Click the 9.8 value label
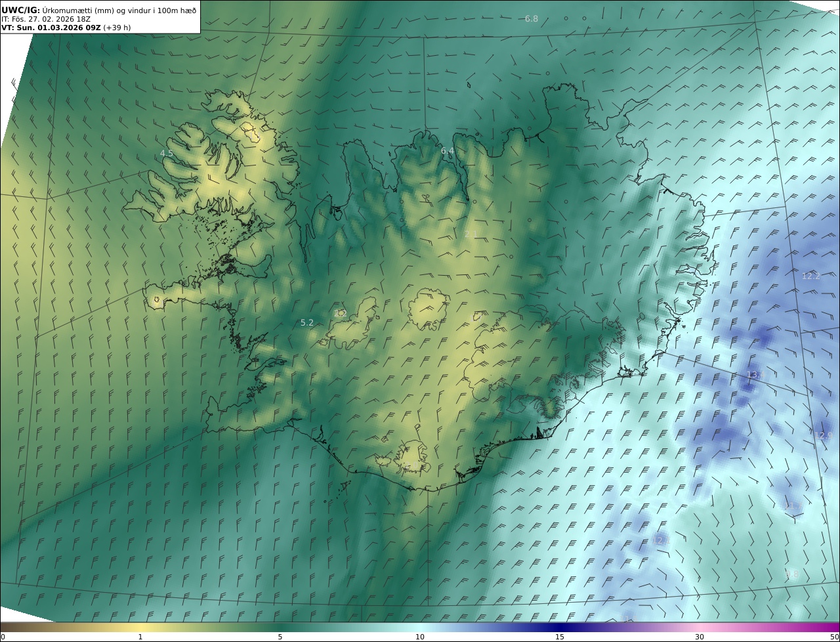This screenshot has height=642, width=840. [792, 574]
